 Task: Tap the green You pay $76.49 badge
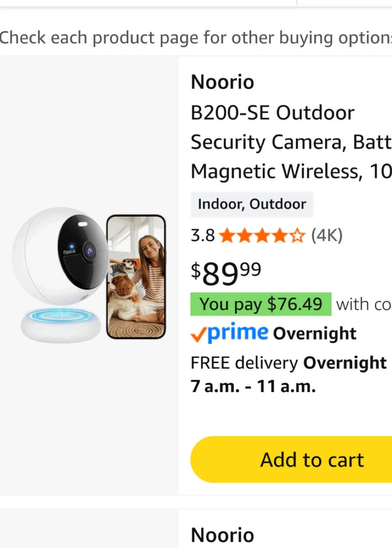coord(261,304)
